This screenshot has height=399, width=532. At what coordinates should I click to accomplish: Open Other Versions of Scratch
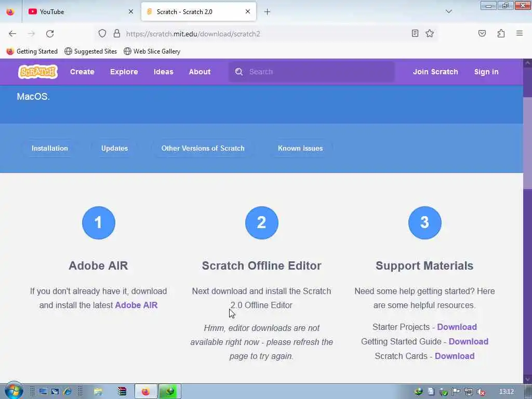(203, 148)
